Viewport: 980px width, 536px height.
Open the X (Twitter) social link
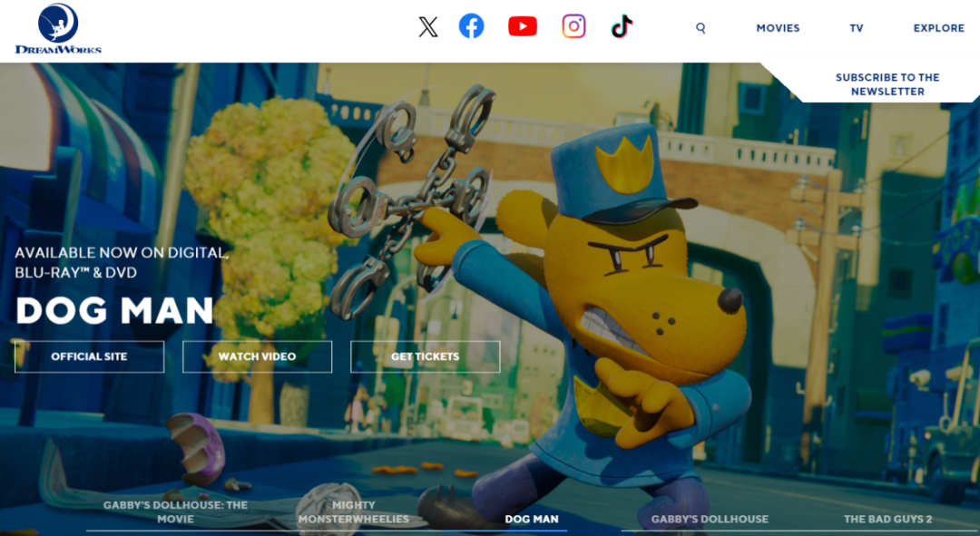[x=428, y=27]
